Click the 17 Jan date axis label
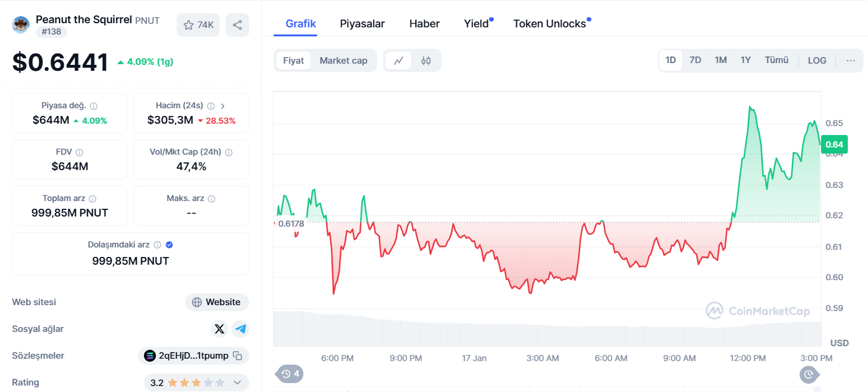Image resolution: width=868 pixels, height=392 pixels. [x=474, y=358]
